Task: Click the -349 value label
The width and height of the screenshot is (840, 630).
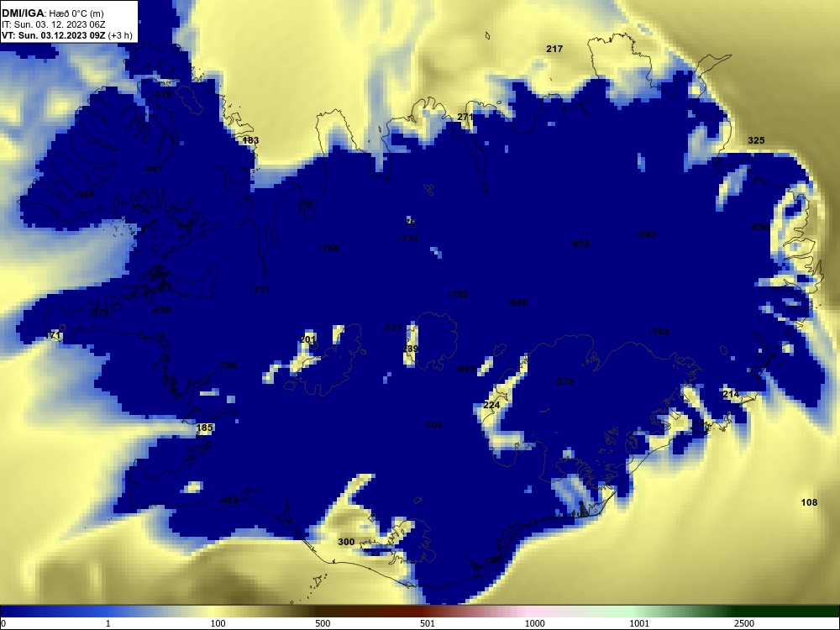Action: (84, 194)
